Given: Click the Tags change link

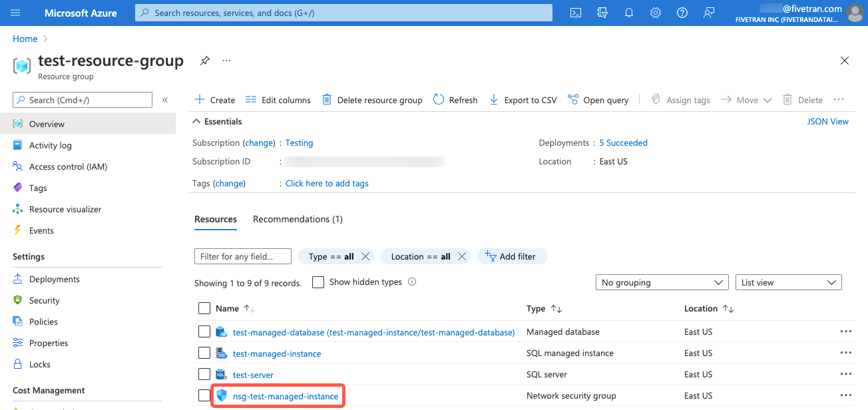Looking at the screenshot, I should click(229, 183).
